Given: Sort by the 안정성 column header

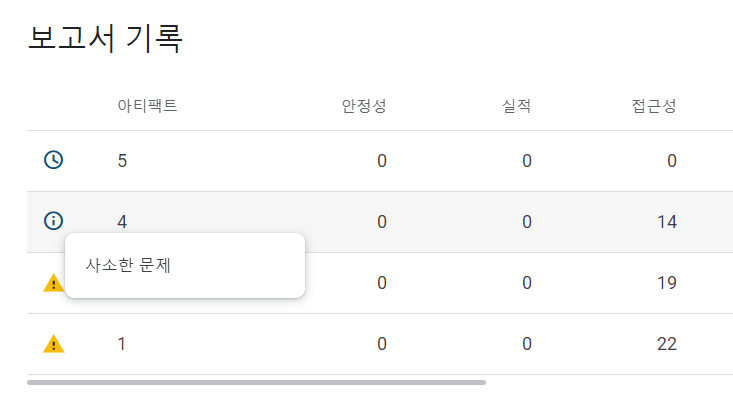Looking at the screenshot, I should [x=364, y=106].
